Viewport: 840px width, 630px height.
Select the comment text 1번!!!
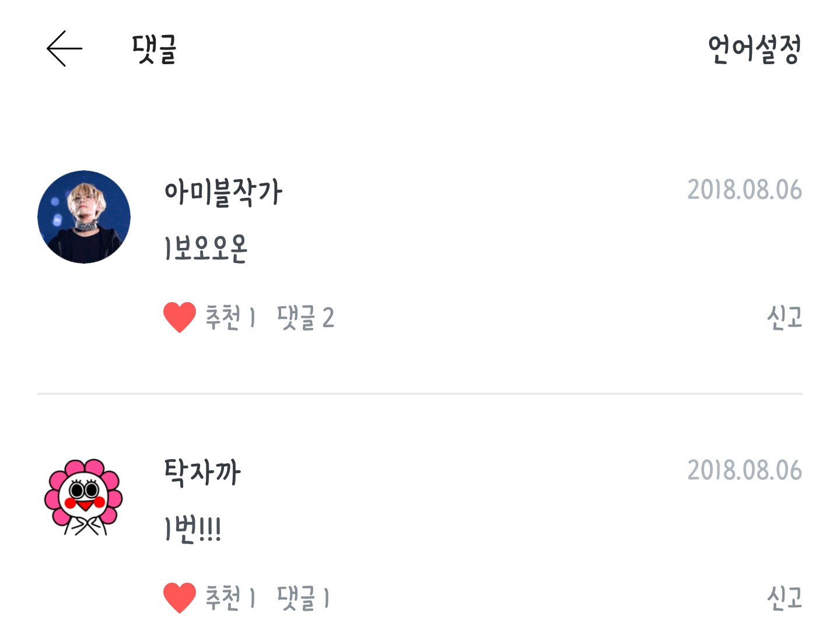tap(192, 529)
